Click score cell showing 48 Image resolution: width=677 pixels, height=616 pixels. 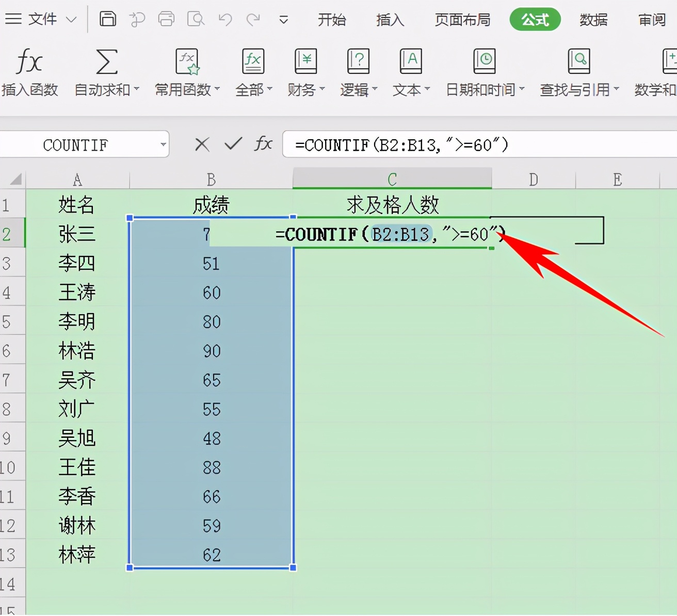coord(211,439)
